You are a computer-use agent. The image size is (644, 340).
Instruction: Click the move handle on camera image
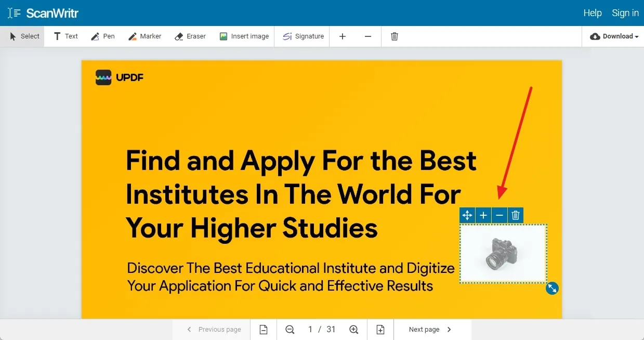click(x=467, y=215)
